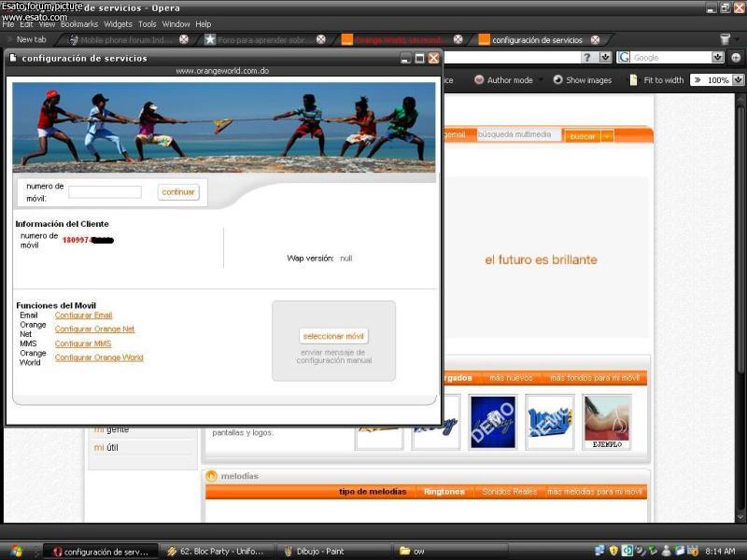This screenshot has height=560, width=747.
Task: Open the ow folder taskbar item
Action: point(448,552)
